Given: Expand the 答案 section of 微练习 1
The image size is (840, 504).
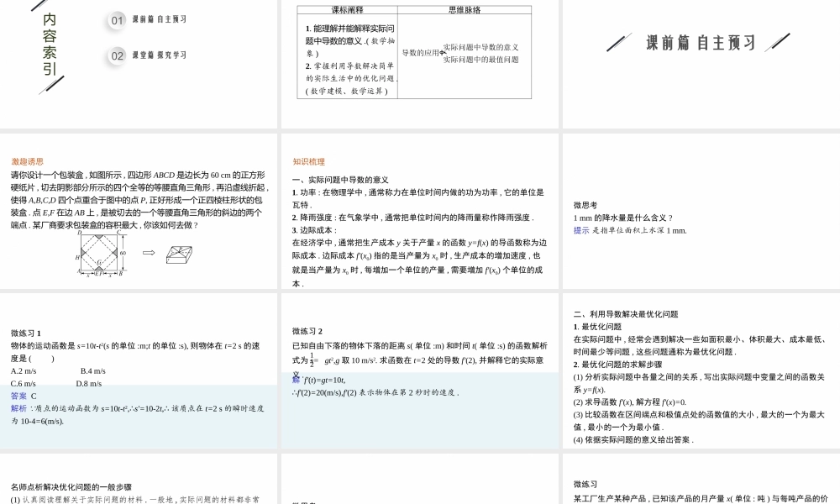Looking at the screenshot, I should click(x=18, y=395).
